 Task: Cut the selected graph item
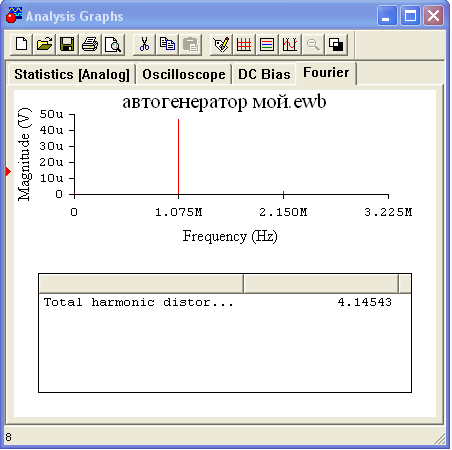144,44
